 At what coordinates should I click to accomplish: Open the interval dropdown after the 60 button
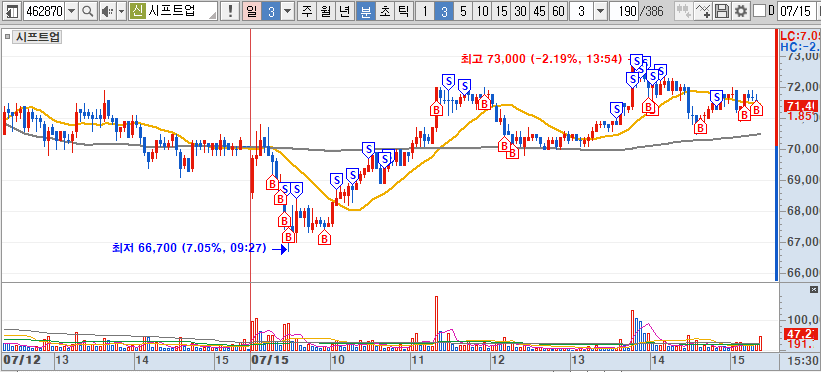[600, 10]
